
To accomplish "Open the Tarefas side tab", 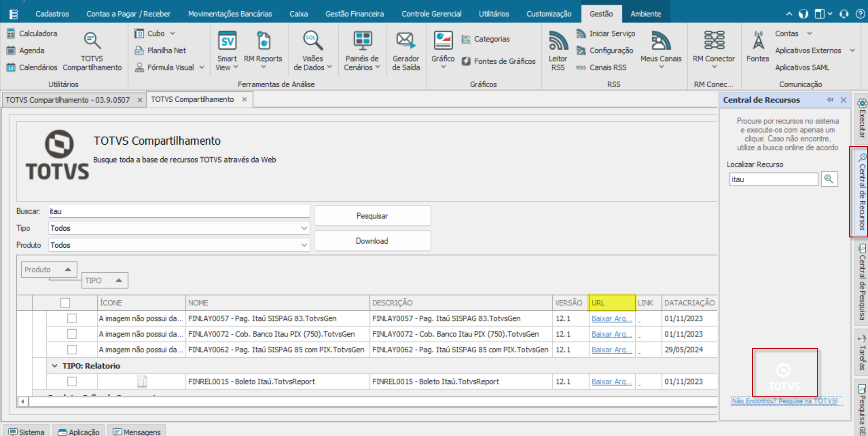I will (862, 352).
